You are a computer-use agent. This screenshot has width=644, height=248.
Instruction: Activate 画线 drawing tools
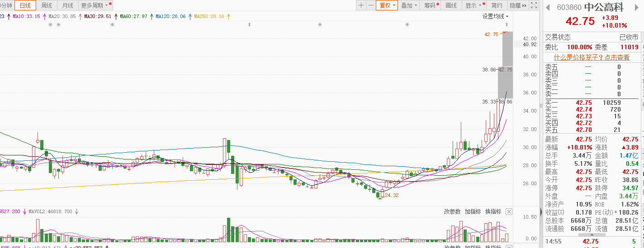(451, 5)
